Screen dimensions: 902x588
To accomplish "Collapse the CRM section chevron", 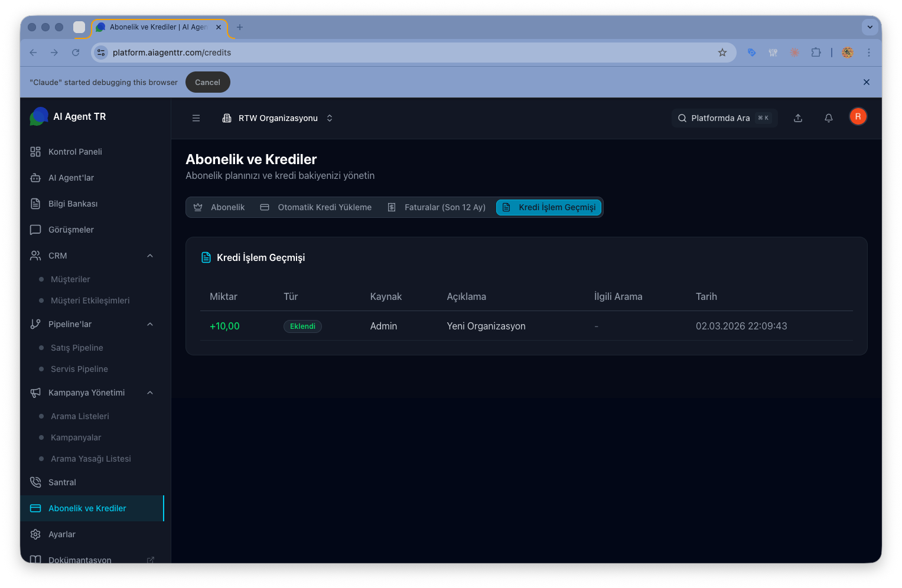I will [x=150, y=256].
